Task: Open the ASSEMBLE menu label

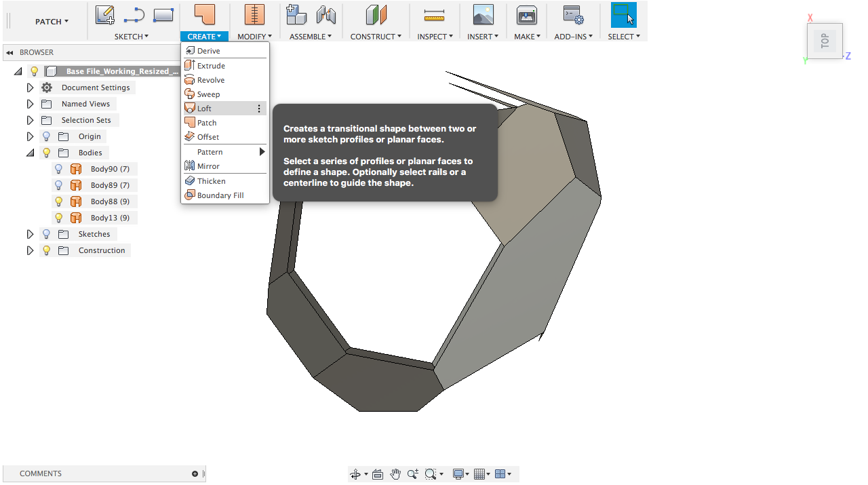Action: coord(311,37)
